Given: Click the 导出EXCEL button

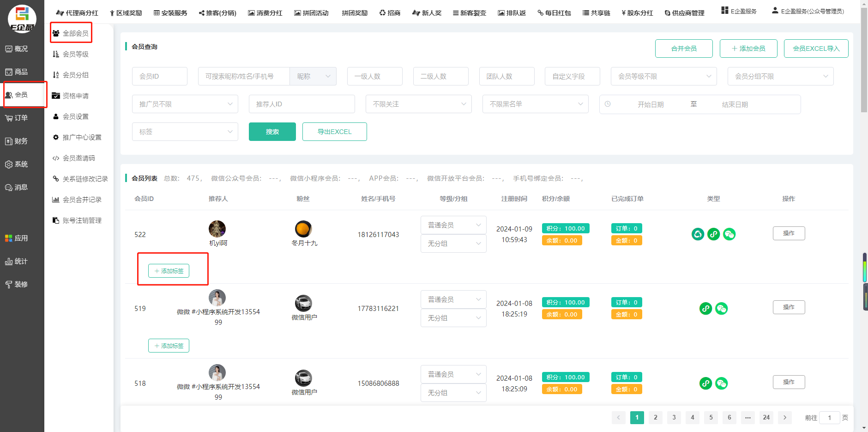Looking at the screenshot, I should (x=334, y=132).
